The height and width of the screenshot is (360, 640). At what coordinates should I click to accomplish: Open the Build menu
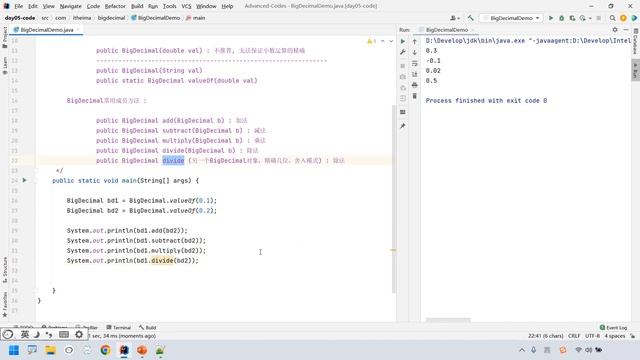coord(137,6)
